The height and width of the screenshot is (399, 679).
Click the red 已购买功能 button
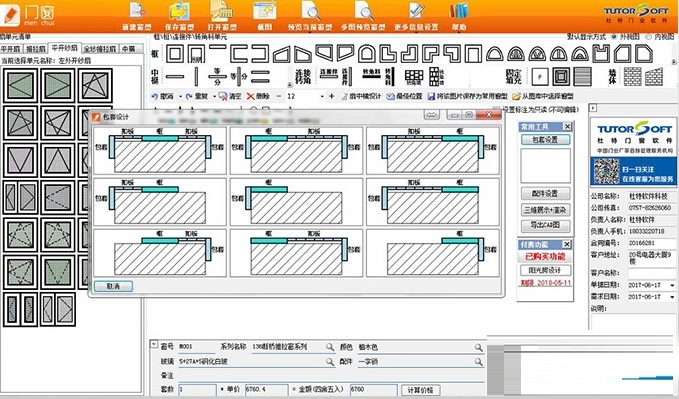click(545, 257)
